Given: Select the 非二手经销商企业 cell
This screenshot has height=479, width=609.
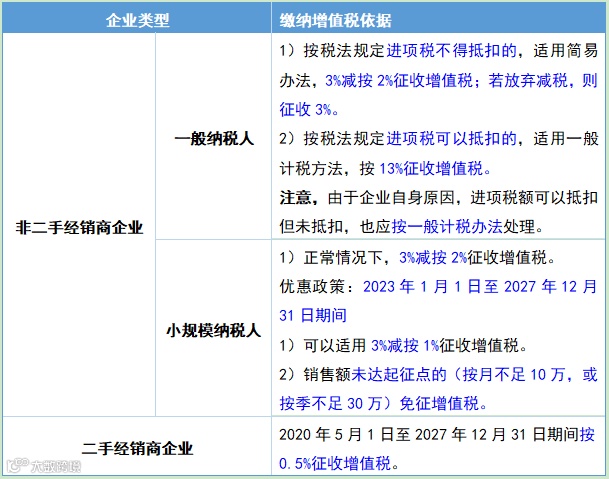Looking at the screenshot, I should click(x=79, y=227).
